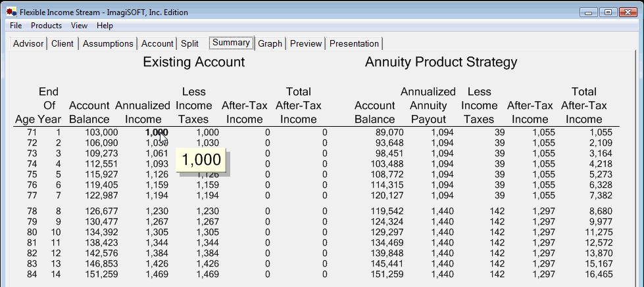Click Annuity account balance 108,772
The width and height of the screenshot is (644, 287).
coord(387,174)
